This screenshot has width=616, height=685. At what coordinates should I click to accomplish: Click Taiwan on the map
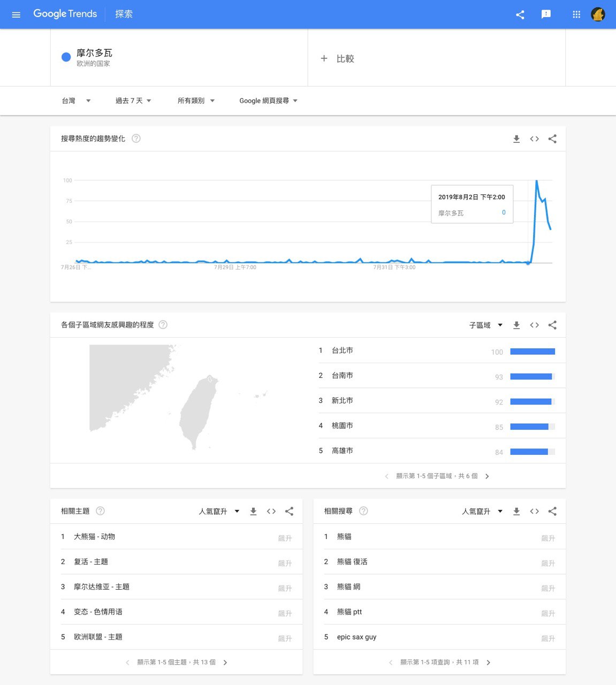(198, 412)
